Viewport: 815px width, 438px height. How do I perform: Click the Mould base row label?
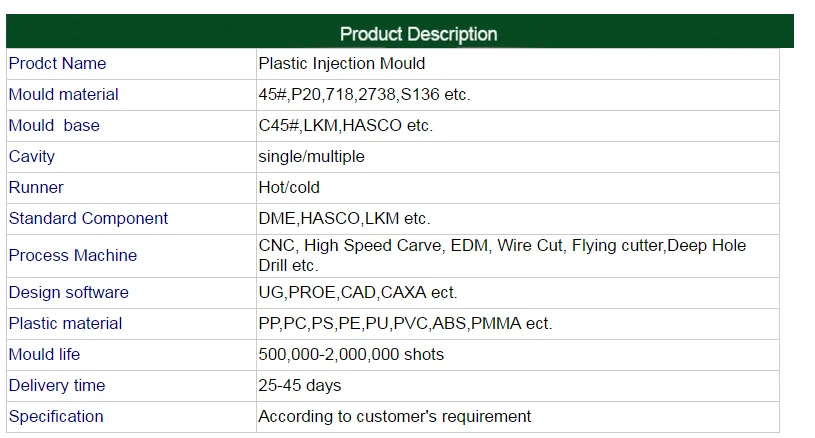(x=54, y=126)
